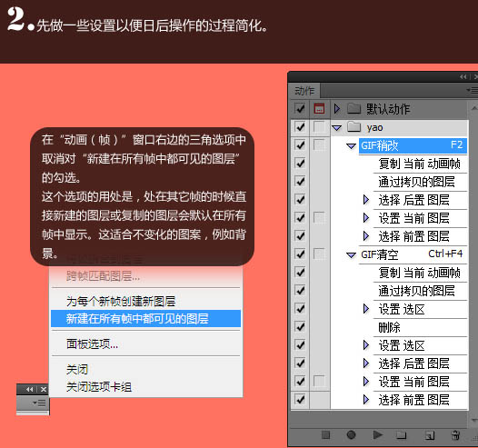
Task: Select the GIF清空 Ctrl+F4 action row
Action: pos(413,254)
